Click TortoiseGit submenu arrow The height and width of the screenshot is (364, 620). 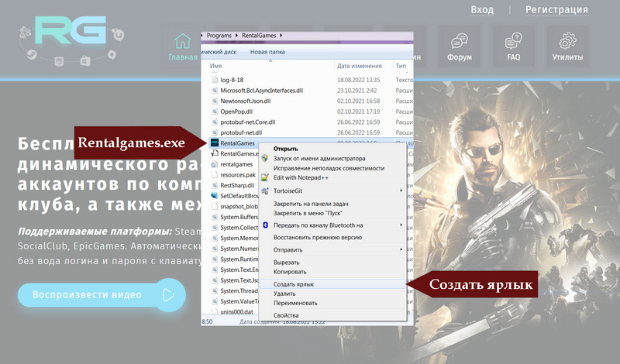point(401,191)
